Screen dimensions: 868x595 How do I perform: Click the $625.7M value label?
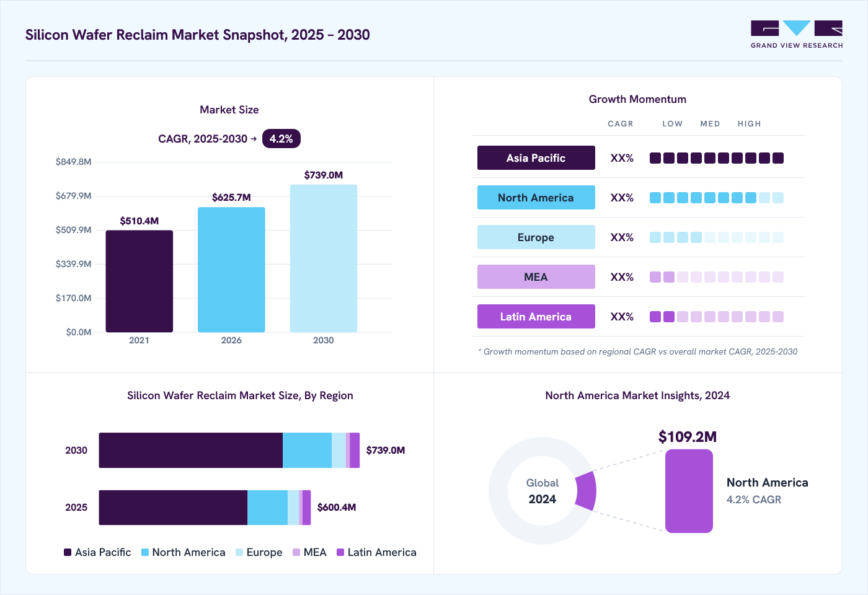click(x=231, y=198)
